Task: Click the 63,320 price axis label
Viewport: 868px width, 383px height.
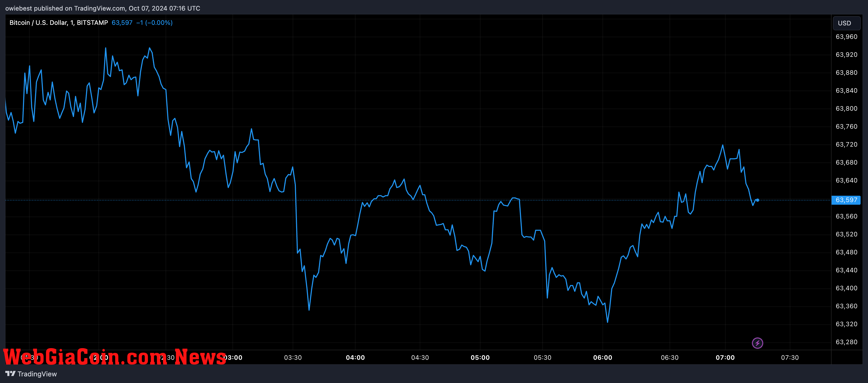Action: (x=846, y=324)
